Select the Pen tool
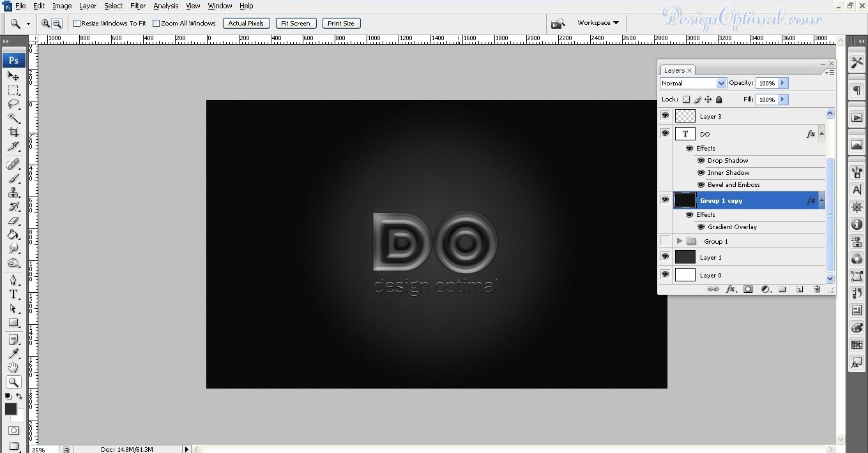 coord(13,280)
